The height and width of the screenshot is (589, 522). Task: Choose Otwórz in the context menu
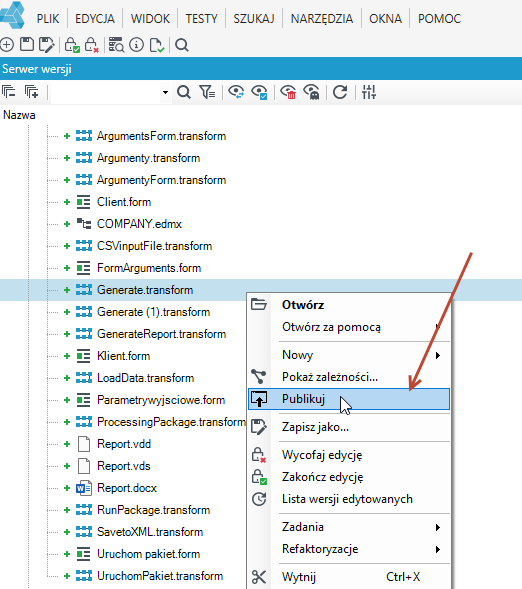[349, 305]
